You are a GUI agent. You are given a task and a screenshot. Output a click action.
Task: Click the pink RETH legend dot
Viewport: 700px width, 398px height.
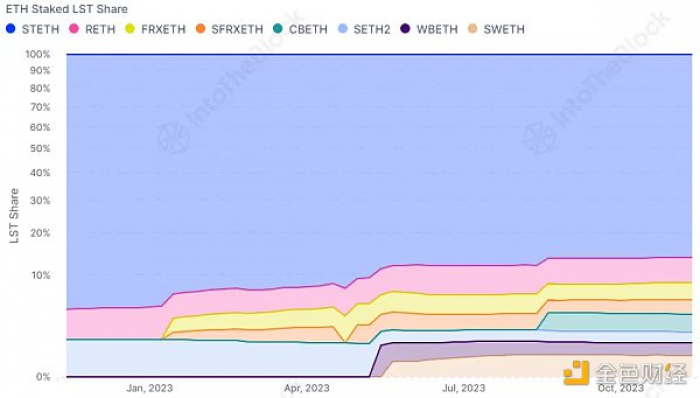point(74,29)
